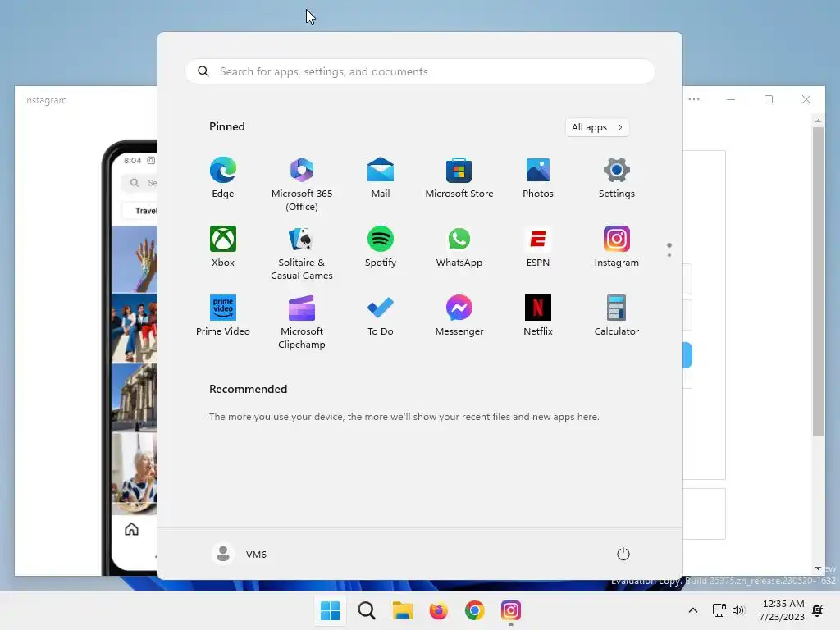Image resolution: width=840 pixels, height=630 pixels.
Task: Open the Edge pinned app
Action: [x=223, y=178]
